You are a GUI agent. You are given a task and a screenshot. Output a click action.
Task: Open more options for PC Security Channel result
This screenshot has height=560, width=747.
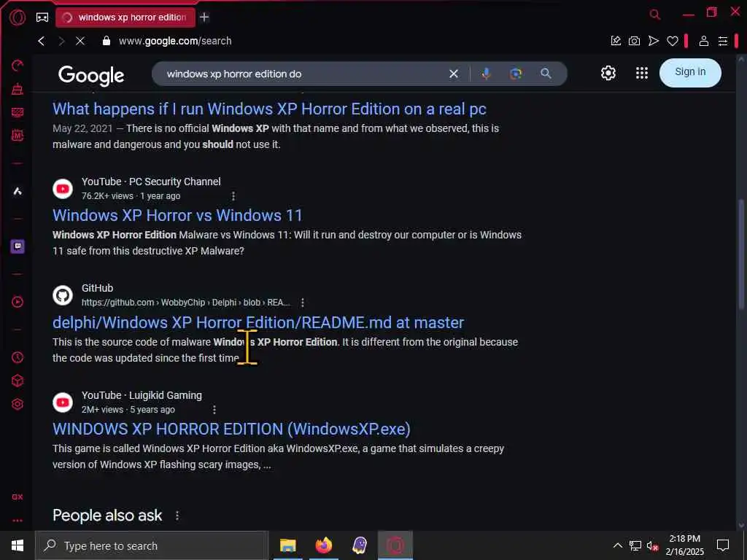[233, 195]
